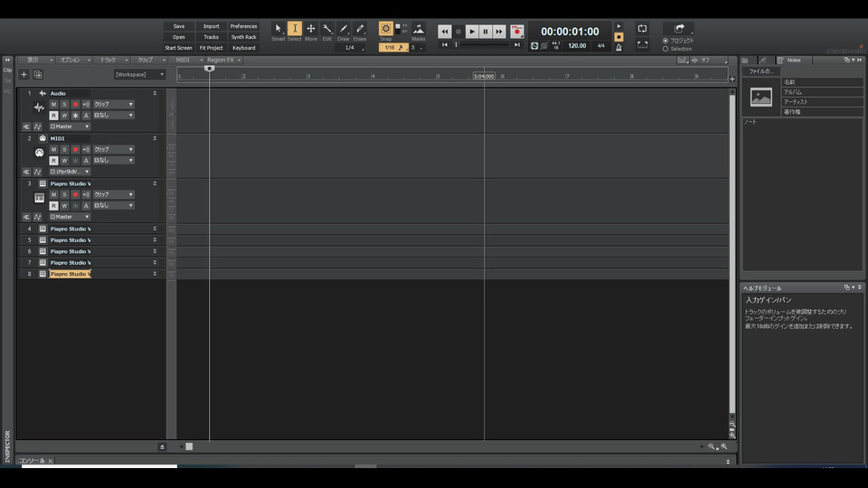Open the Synth Rack
Image resolution: width=868 pixels, height=488 pixels.
click(243, 37)
